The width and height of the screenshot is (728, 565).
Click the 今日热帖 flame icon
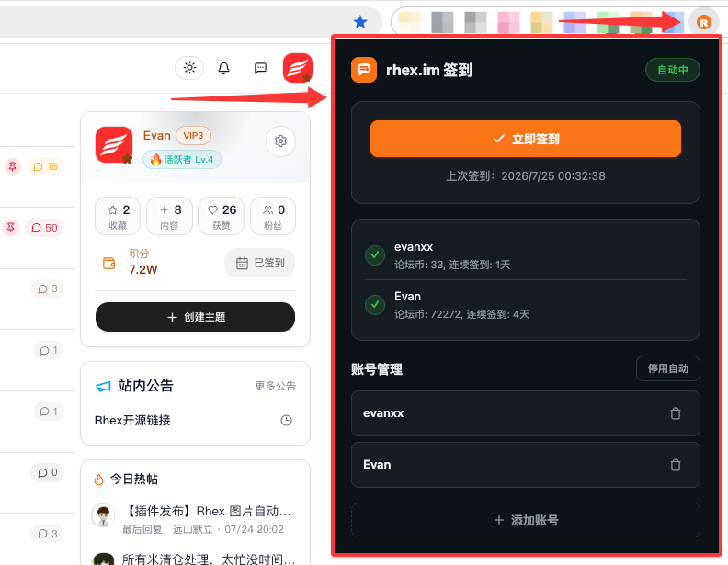point(99,480)
